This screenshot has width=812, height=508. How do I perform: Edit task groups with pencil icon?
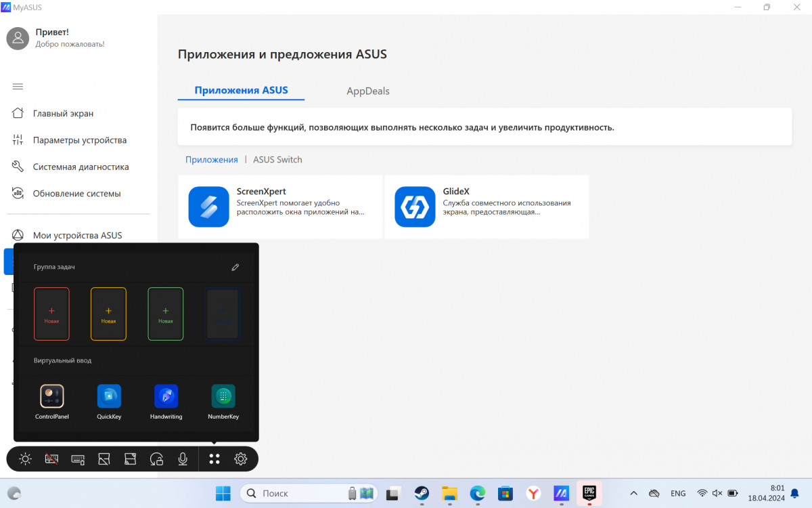coord(235,267)
